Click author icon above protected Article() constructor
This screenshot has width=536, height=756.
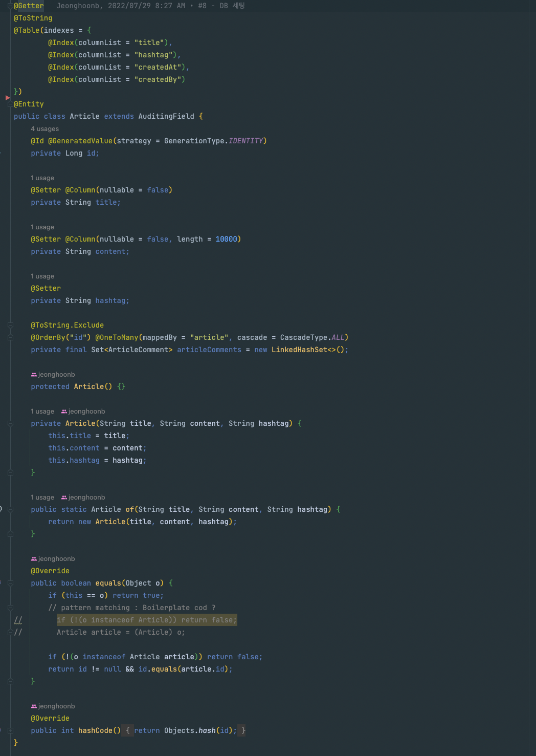[x=34, y=375]
